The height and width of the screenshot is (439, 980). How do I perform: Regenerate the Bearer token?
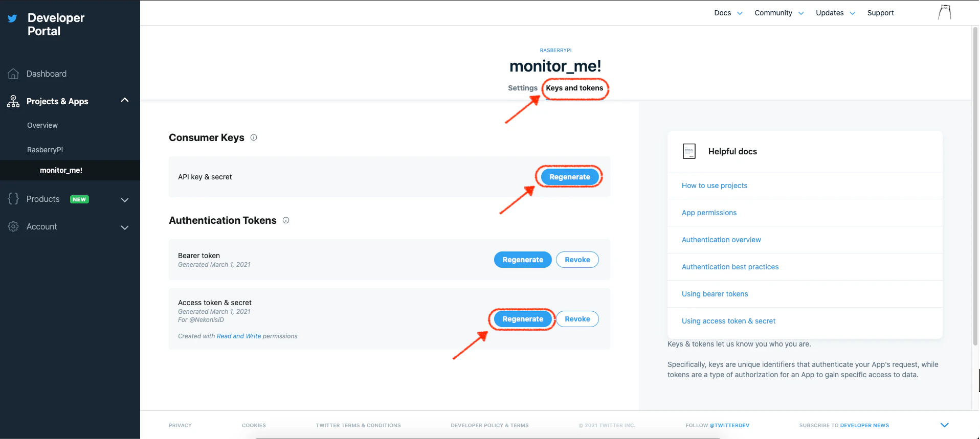click(523, 260)
